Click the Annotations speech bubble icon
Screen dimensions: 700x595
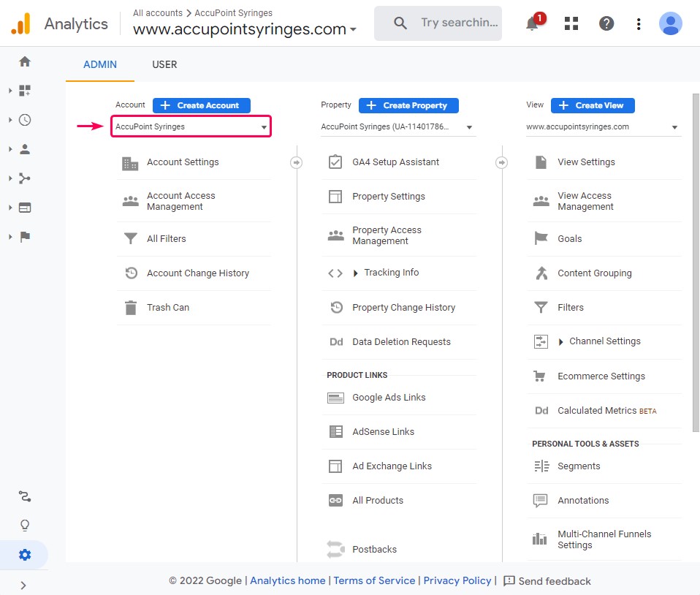(x=540, y=501)
